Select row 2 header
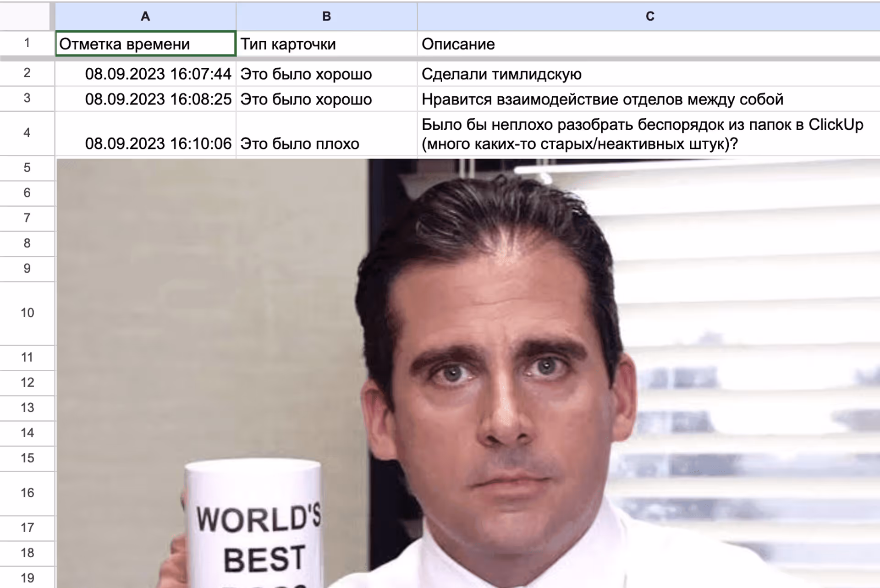The width and height of the screenshot is (880, 588). tap(27, 73)
